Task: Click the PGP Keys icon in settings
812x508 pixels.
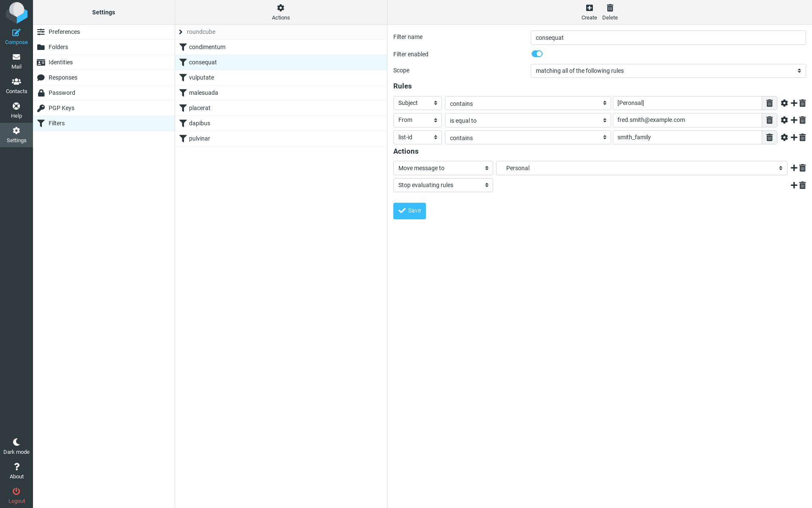Action: pyautogui.click(x=41, y=108)
